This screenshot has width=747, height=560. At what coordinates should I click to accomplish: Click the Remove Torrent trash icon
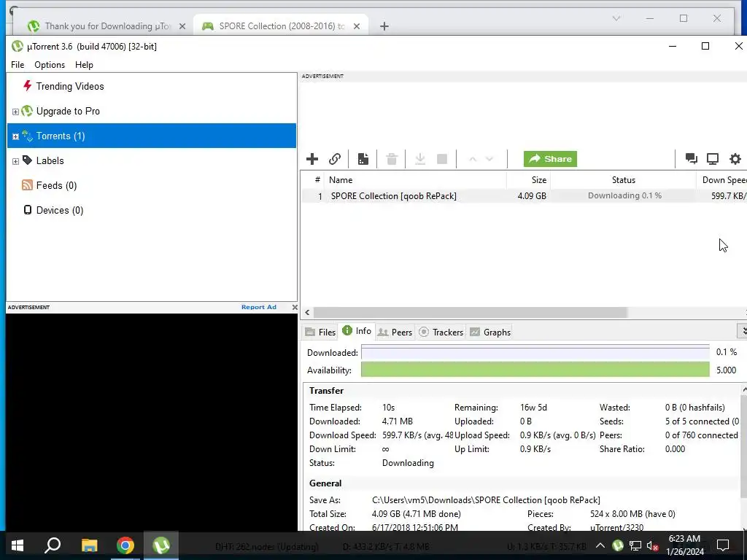tap(392, 159)
